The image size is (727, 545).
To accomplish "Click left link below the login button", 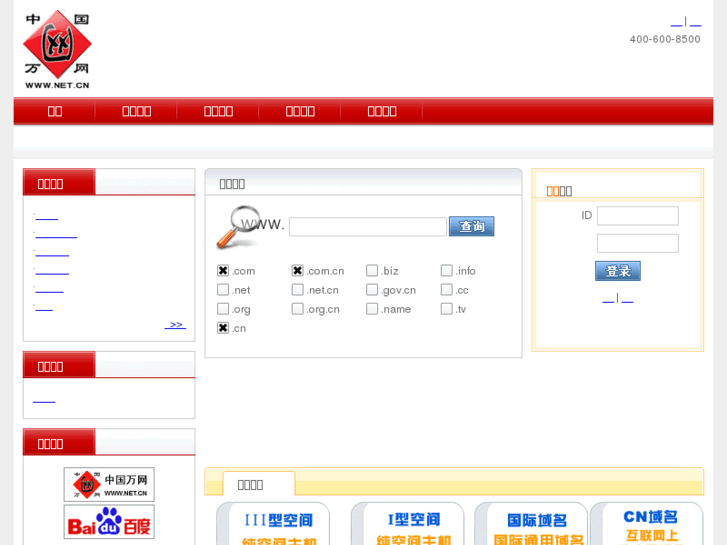I will click(608, 300).
